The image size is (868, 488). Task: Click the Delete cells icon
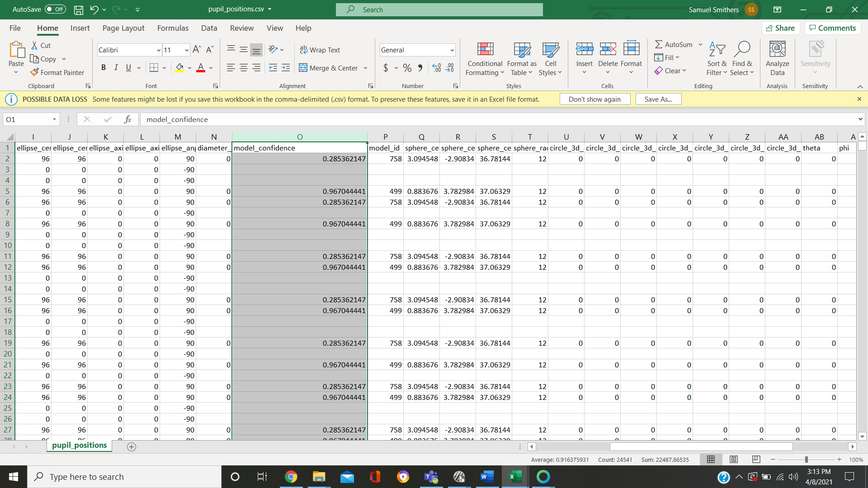(608, 49)
